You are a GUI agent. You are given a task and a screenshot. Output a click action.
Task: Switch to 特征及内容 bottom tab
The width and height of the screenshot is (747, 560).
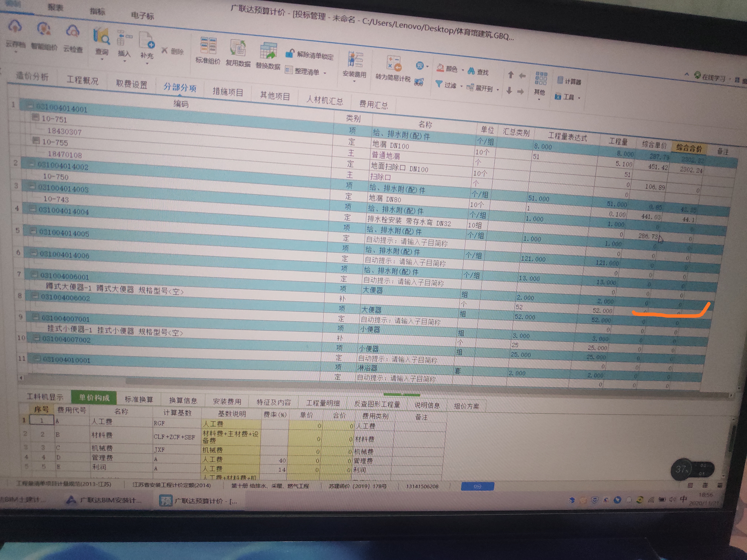click(x=273, y=402)
